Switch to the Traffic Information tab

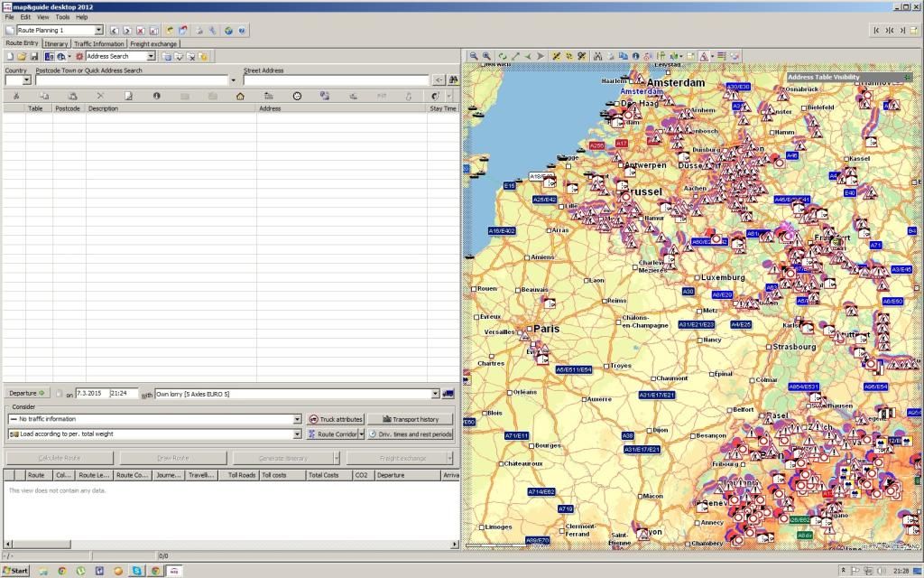tap(99, 43)
